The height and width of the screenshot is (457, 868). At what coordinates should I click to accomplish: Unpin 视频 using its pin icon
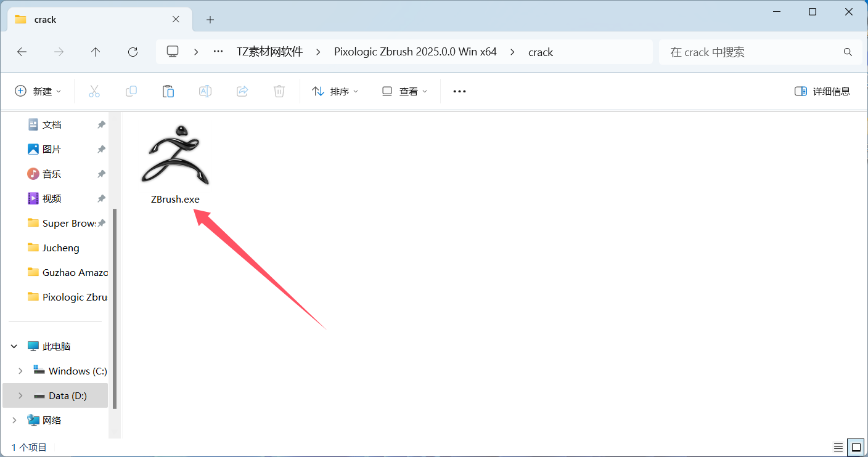pyautogui.click(x=101, y=198)
